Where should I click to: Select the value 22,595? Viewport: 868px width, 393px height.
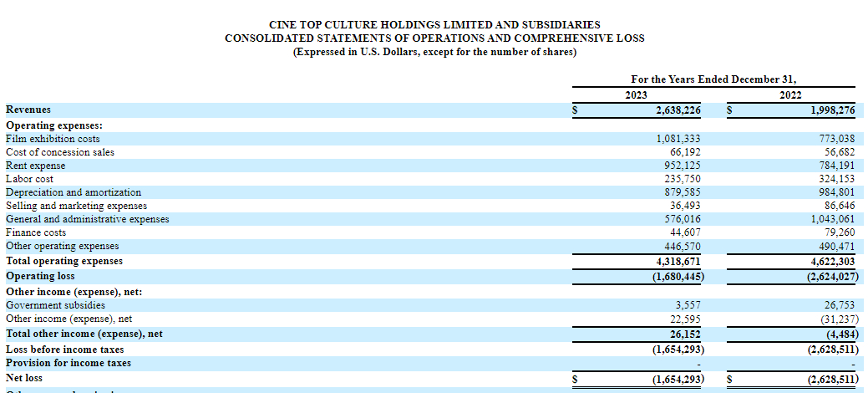coord(685,319)
